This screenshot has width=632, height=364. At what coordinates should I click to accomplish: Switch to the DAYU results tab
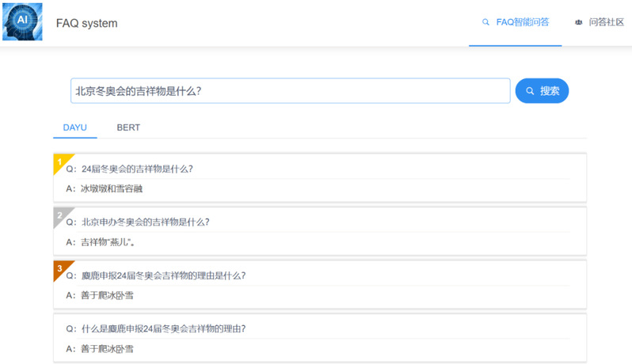[x=75, y=127]
